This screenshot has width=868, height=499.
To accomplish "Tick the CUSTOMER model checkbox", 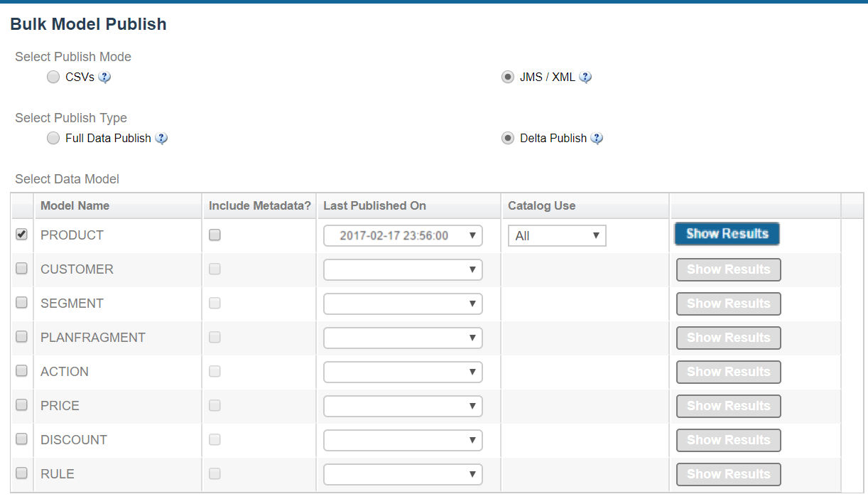I will click(22, 269).
